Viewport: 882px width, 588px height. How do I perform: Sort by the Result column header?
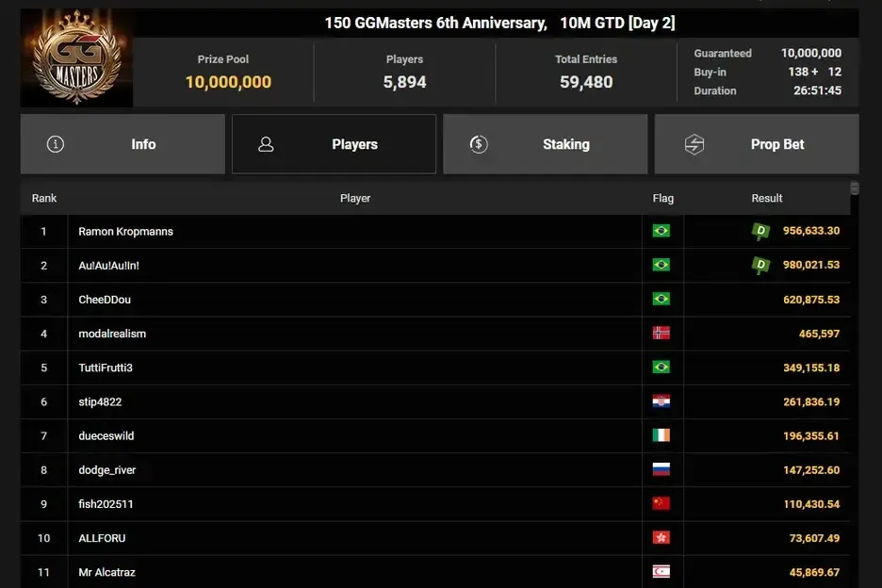(767, 199)
